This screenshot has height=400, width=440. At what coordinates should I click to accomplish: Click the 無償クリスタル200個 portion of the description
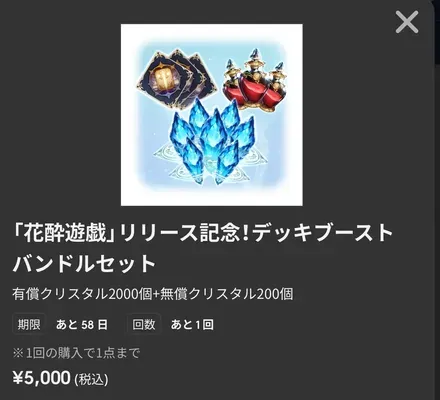[x=227, y=294]
